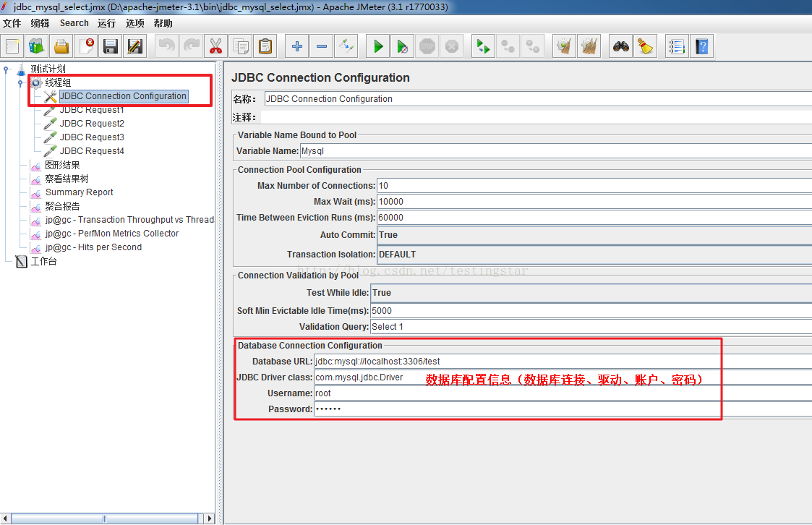The height and width of the screenshot is (525, 812).
Task: Open the 选项 menu
Action: [134, 23]
